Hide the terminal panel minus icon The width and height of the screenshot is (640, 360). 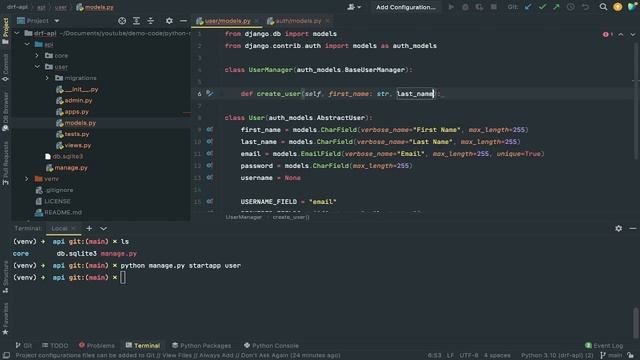click(633, 229)
